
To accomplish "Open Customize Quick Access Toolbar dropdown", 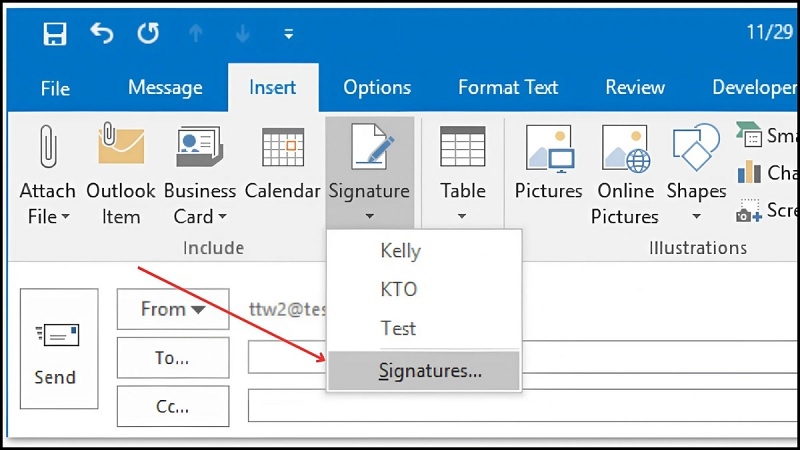I will [x=289, y=34].
